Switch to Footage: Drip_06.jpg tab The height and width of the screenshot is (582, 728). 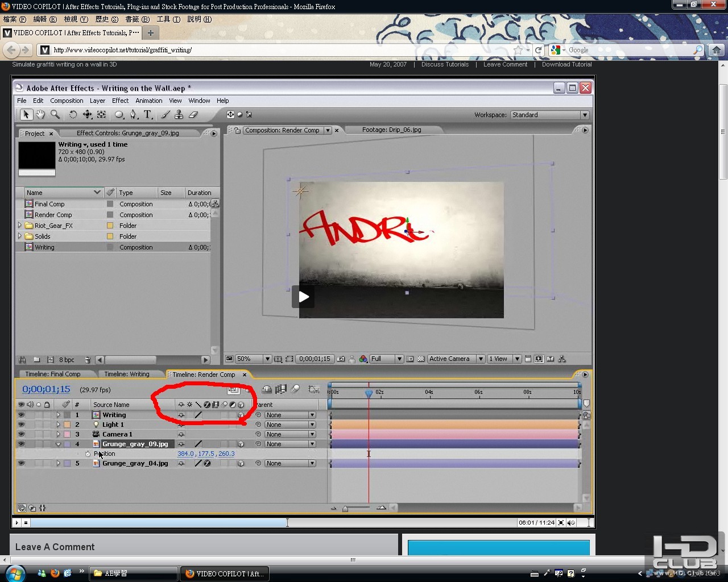392,130
